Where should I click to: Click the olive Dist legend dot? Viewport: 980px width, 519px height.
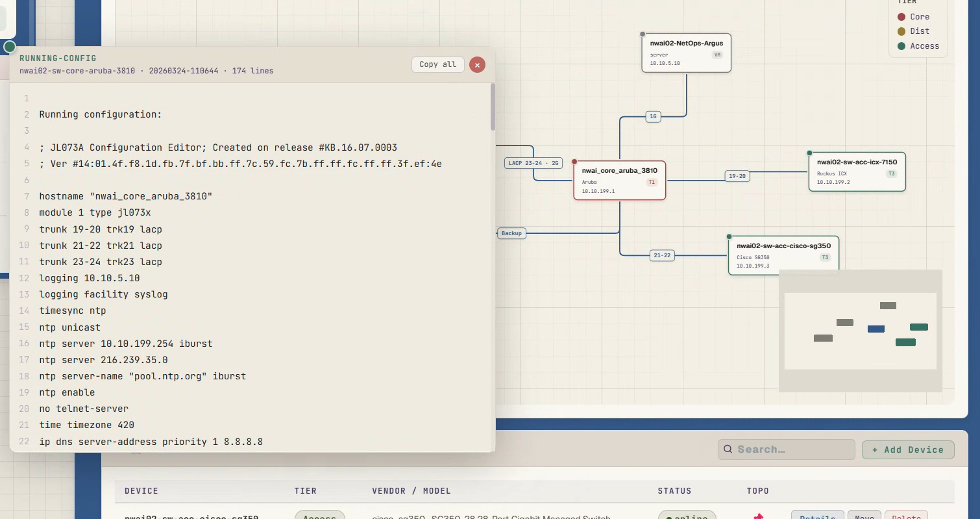point(901,31)
